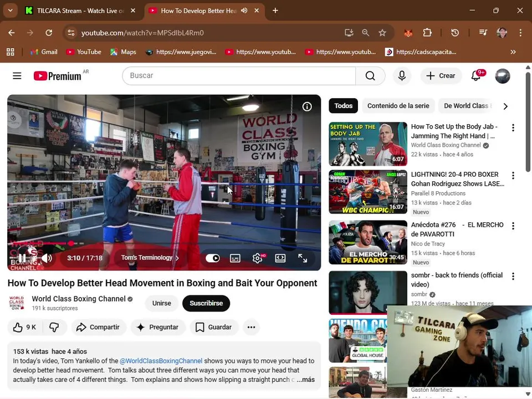Screen dimensions: 532x399
Task: Open more actions three-dot button below video
Action: pyautogui.click(x=252, y=328)
